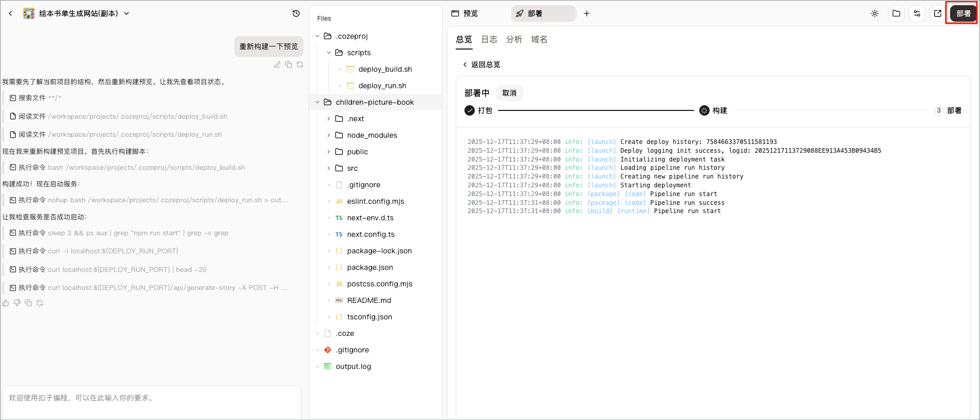The width and height of the screenshot is (980, 420).
Task: Open preview in new window icon
Action: coord(938,13)
